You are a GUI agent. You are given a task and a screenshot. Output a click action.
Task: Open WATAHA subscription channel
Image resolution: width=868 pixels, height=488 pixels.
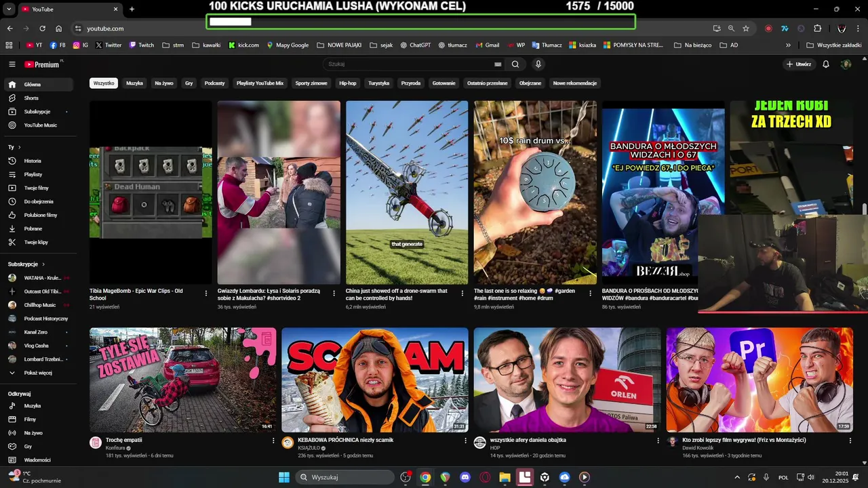click(x=39, y=278)
